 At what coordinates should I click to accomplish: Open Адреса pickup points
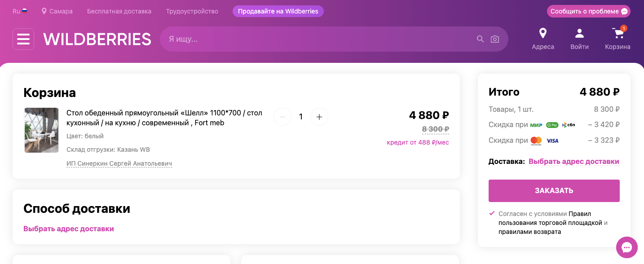click(x=543, y=39)
